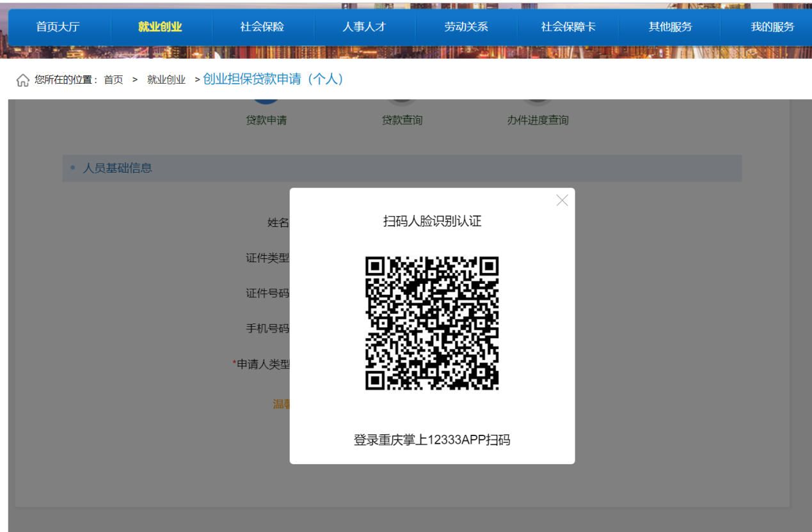812x532 pixels.
Task: Open the 社会保险 menu
Action: [262, 27]
